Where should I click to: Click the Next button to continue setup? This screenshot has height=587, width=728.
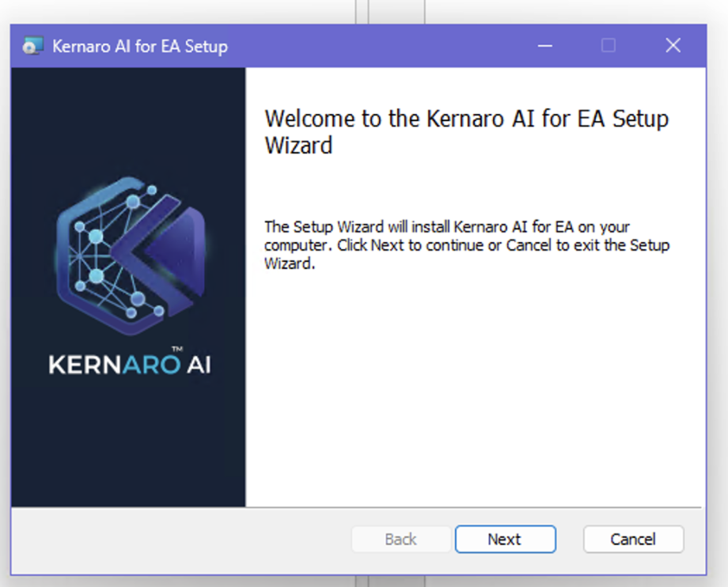505,540
